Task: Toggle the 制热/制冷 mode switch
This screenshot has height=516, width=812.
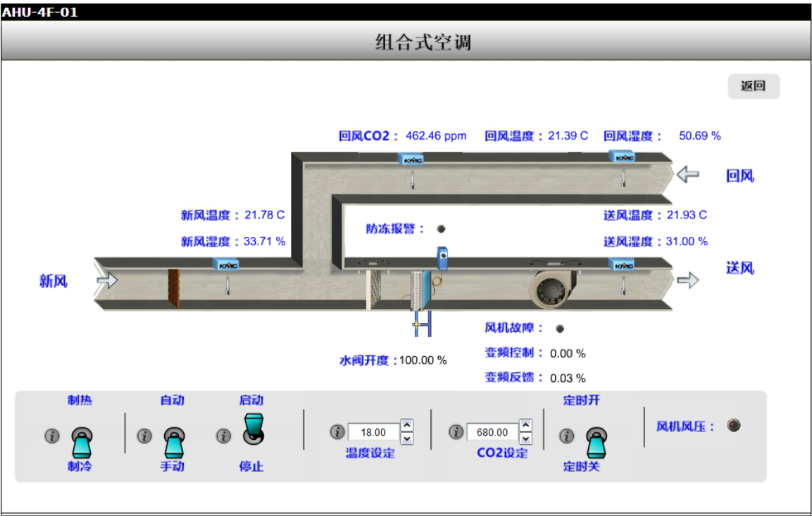Action: (82, 443)
